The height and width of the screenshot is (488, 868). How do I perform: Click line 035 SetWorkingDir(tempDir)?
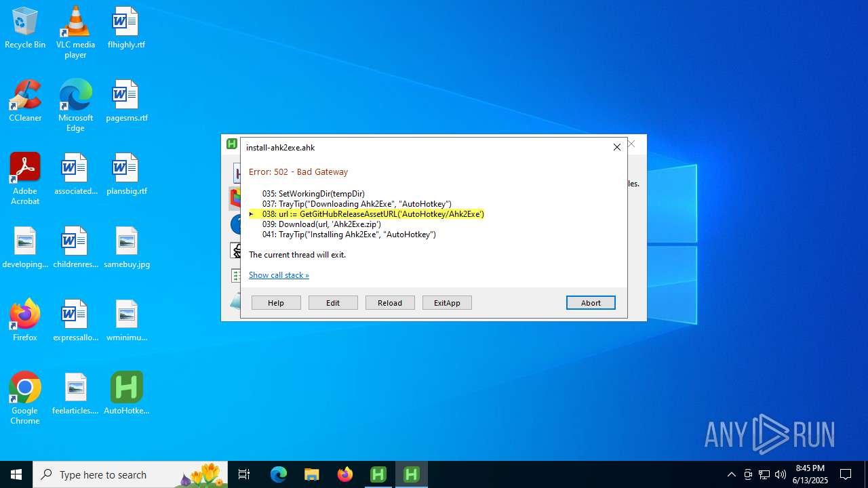coord(313,194)
